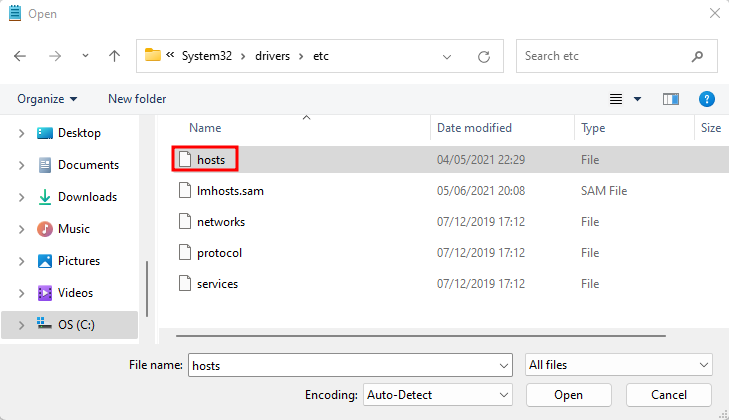Expand the address bar history dropdown

[x=455, y=56]
